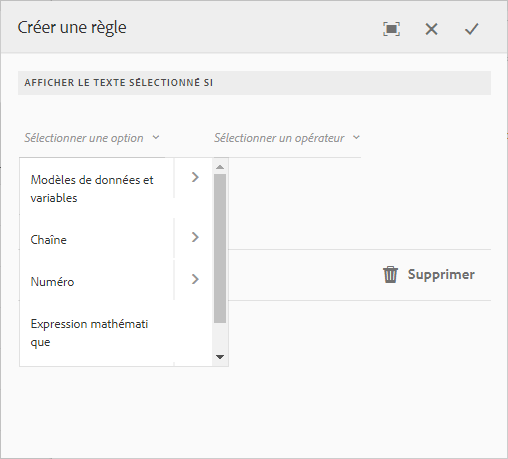Viewport: 508px width, 459px height.
Task: Click the Créer une règle title
Action: pyautogui.click(x=72, y=28)
